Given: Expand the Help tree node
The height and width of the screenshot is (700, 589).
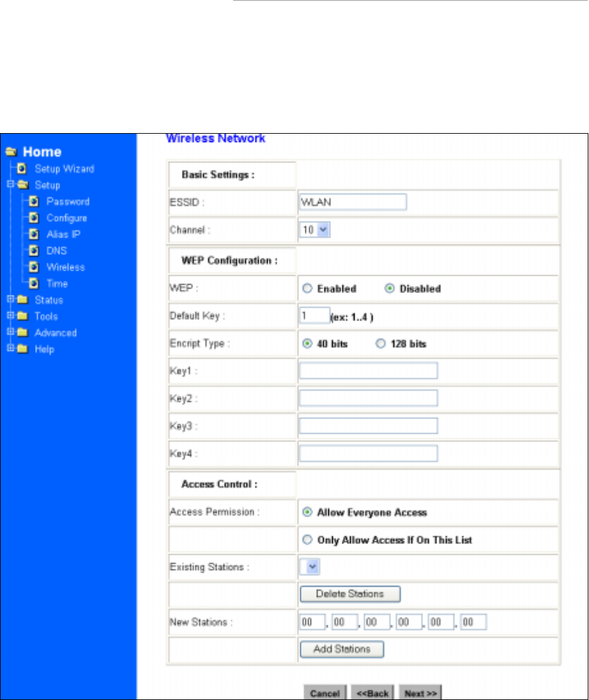Looking at the screenshot, I should pos(10,348).
